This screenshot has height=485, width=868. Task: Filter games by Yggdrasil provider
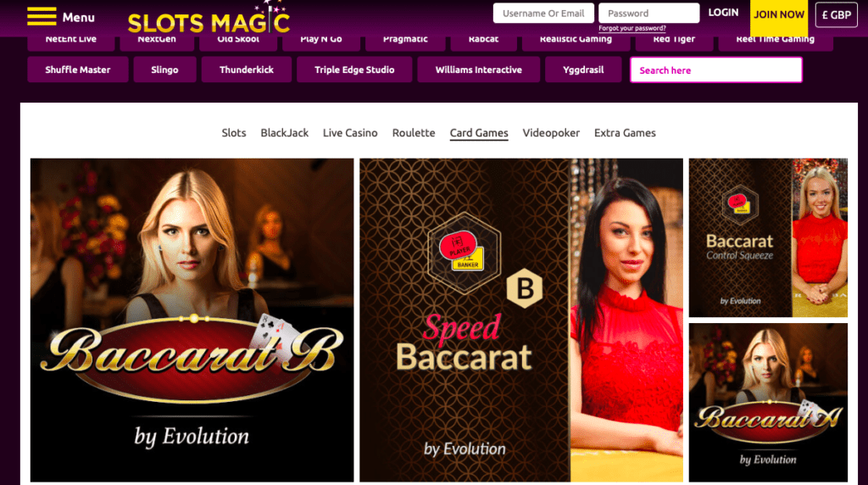tap(583, 70)
